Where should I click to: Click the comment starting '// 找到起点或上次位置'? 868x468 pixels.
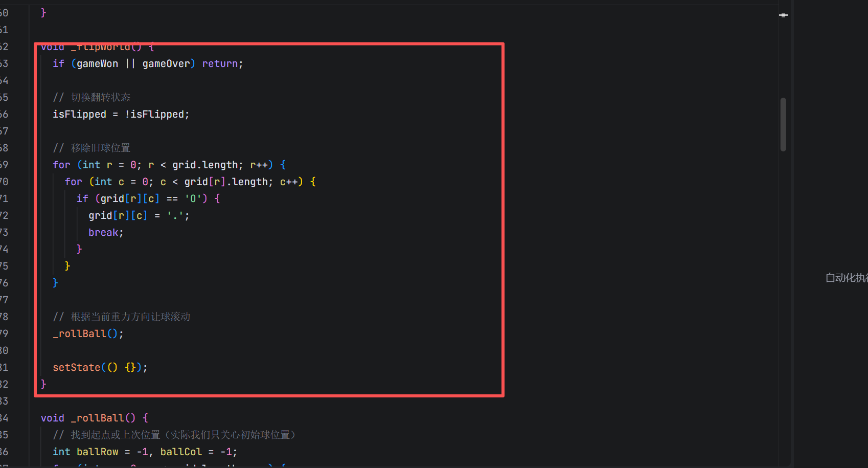[174, 435]
